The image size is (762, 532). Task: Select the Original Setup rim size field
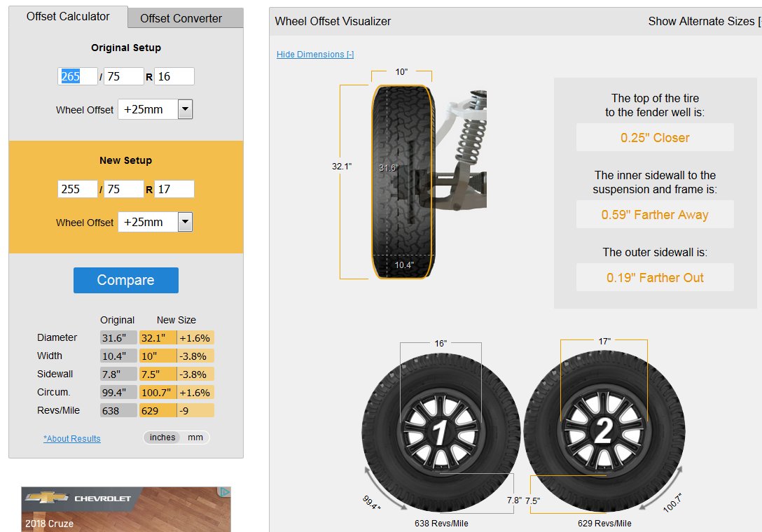coord(174,76)
